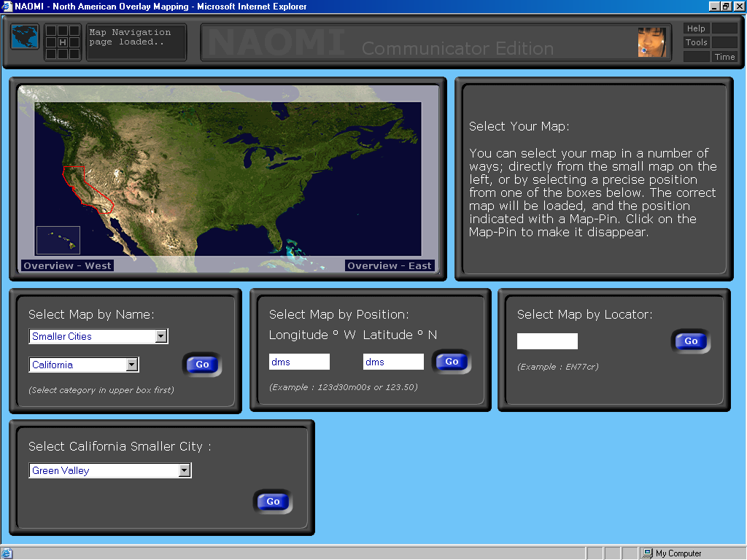Click the NAOMI Communicator Edition banner

click(436, 42)
